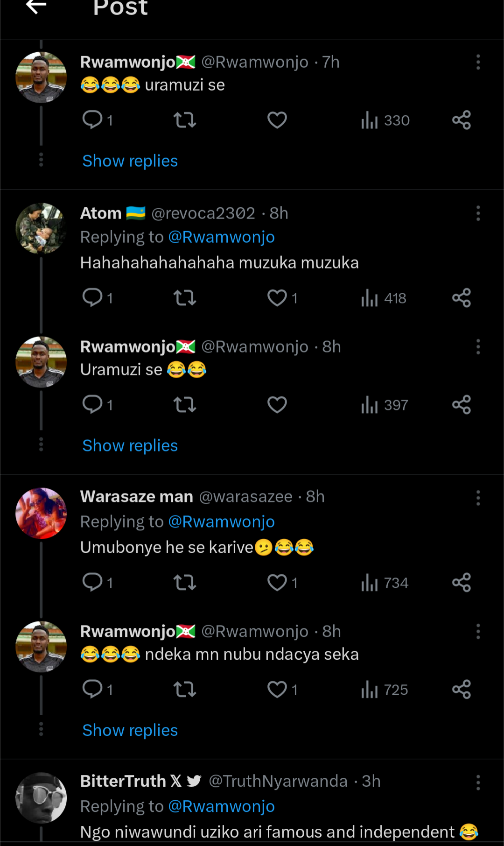
Task: Open @Rwamwonjo mention in Atom's reply
Action: point(221,237)
